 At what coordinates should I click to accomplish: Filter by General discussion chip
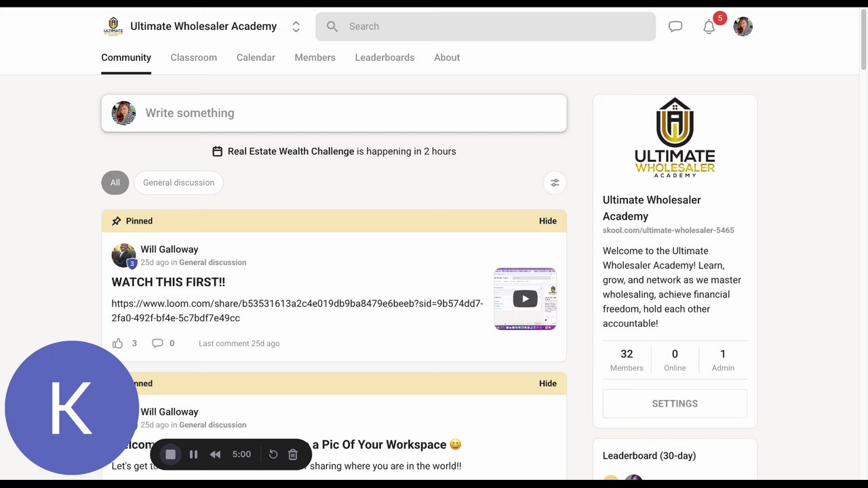pos(178,182)
